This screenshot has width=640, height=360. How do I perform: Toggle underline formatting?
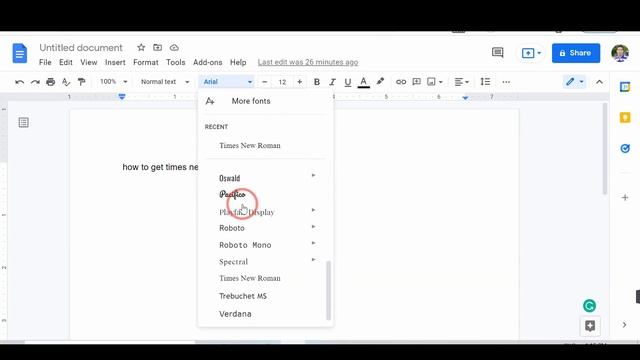(x=348, y=82)
